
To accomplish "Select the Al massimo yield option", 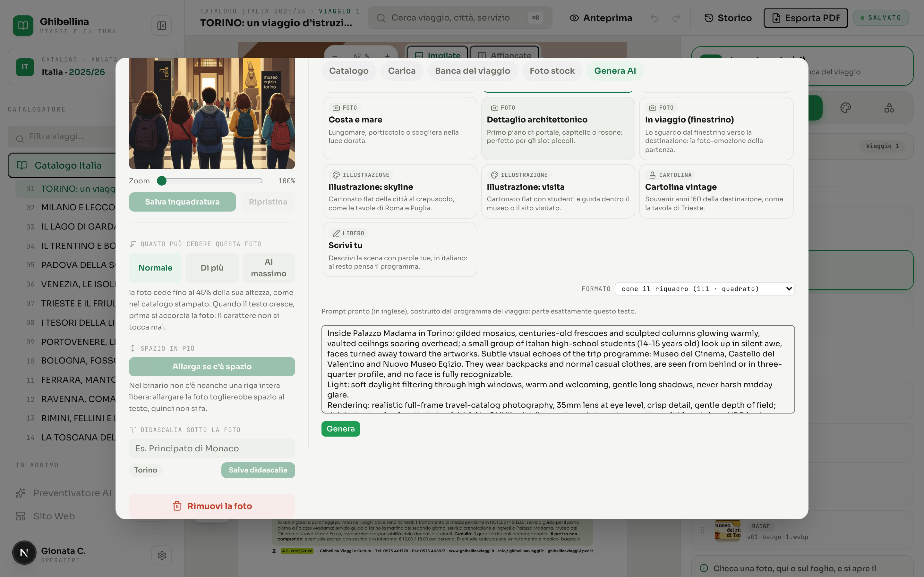I will tap(269, 268).
